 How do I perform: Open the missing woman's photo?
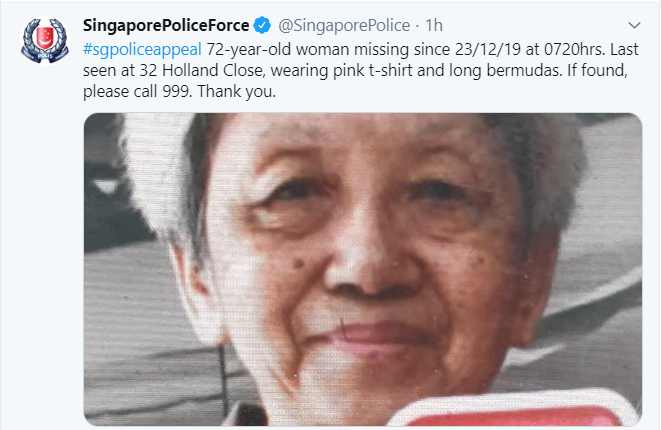(x=363, y=269)
